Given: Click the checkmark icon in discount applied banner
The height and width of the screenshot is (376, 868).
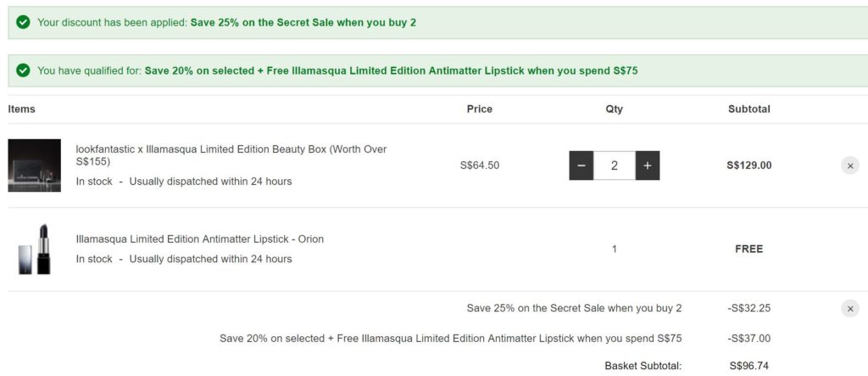Looking at the screenshot, I should click(23, 22).
